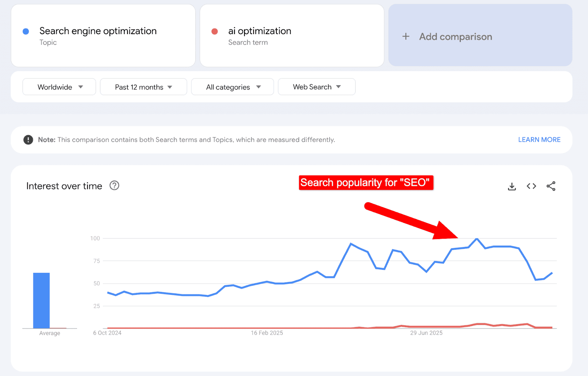Click the 29 Jun 2025 axis label
The image size is (588, 376).
click(426, 333)
